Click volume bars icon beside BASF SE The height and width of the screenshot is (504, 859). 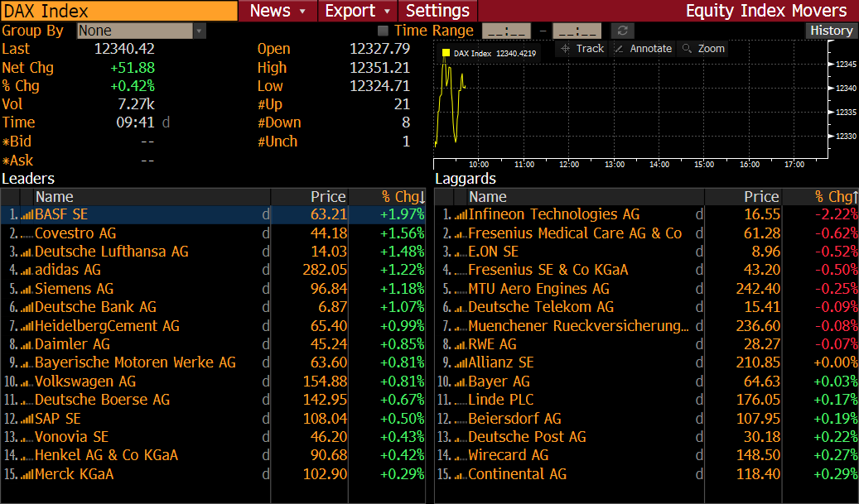click(x=27, y=215)
